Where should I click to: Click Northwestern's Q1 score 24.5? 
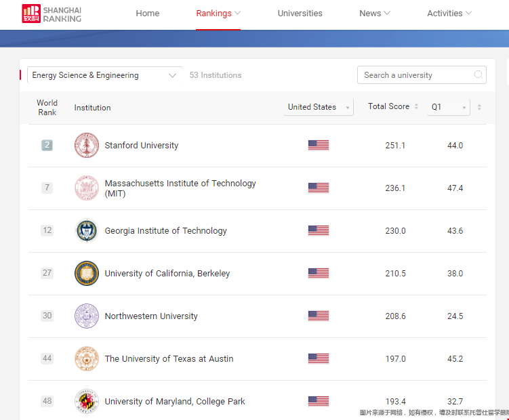pyautogui.click(x=455, y=316)
